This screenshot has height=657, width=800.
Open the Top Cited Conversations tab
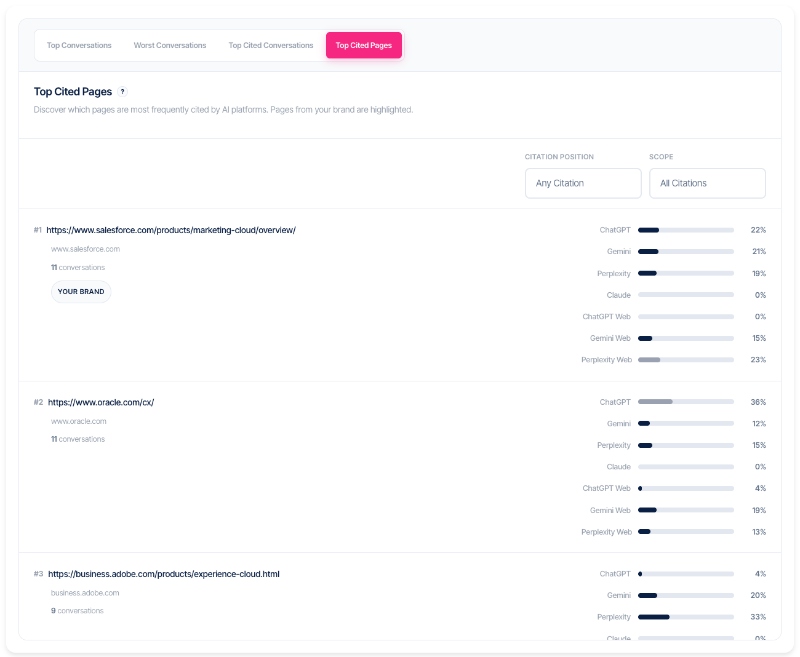pyautogui.click(x=271, y=45)
